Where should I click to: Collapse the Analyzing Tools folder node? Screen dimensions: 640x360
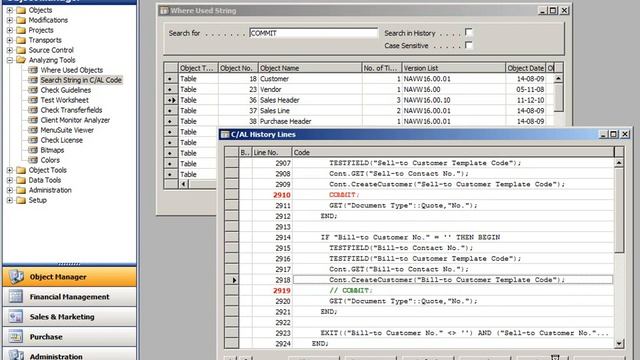(x=10, y=60)
